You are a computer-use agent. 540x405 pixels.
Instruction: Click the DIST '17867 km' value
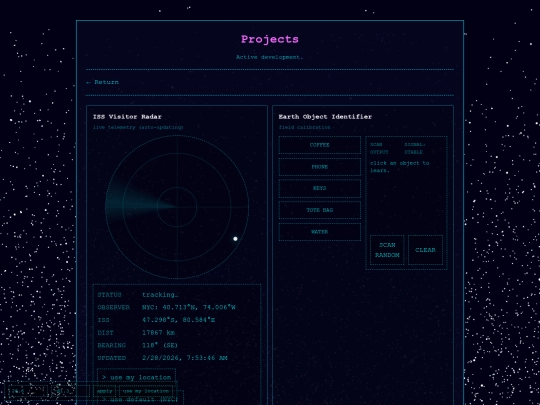[x=158, y=333]
